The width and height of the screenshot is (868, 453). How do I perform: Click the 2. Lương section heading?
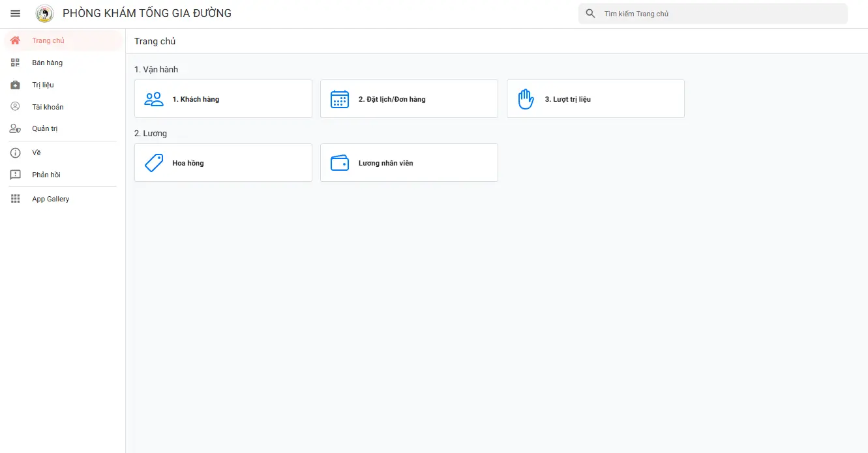(x=151, y=133)
